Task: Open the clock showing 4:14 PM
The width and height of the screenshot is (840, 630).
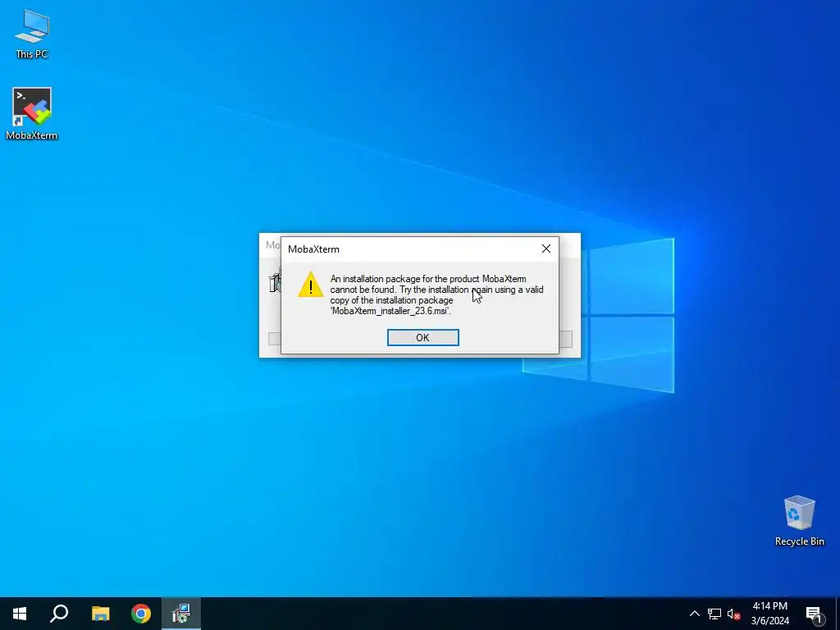Action: click(x=769, y=614)
